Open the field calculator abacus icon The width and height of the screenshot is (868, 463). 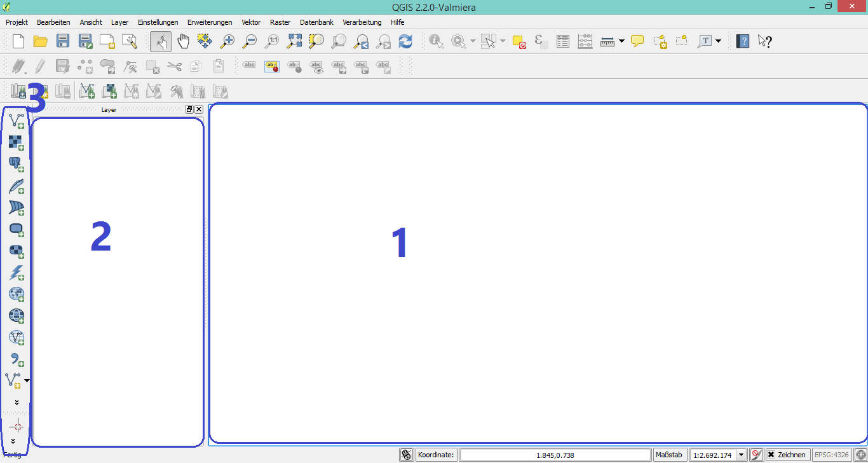(x=585, y=42)
